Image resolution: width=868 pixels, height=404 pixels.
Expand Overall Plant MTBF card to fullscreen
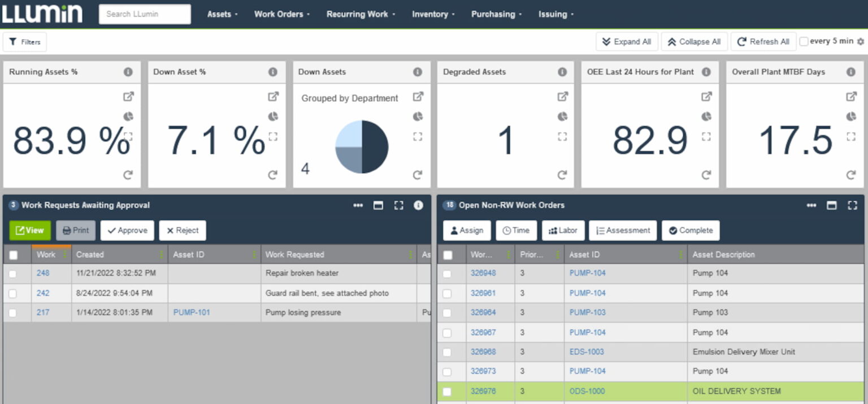tap(851, 136)
